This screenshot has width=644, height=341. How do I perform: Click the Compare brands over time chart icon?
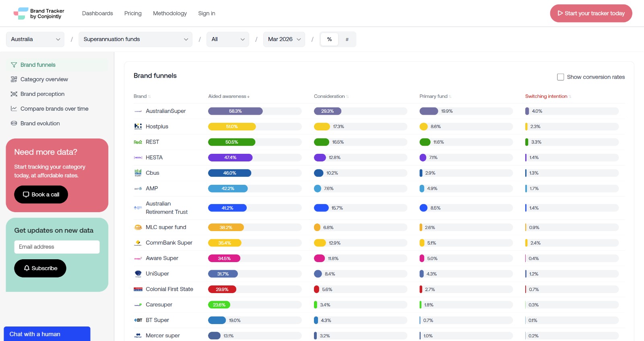pyautogui.click(x=14, y=109)
